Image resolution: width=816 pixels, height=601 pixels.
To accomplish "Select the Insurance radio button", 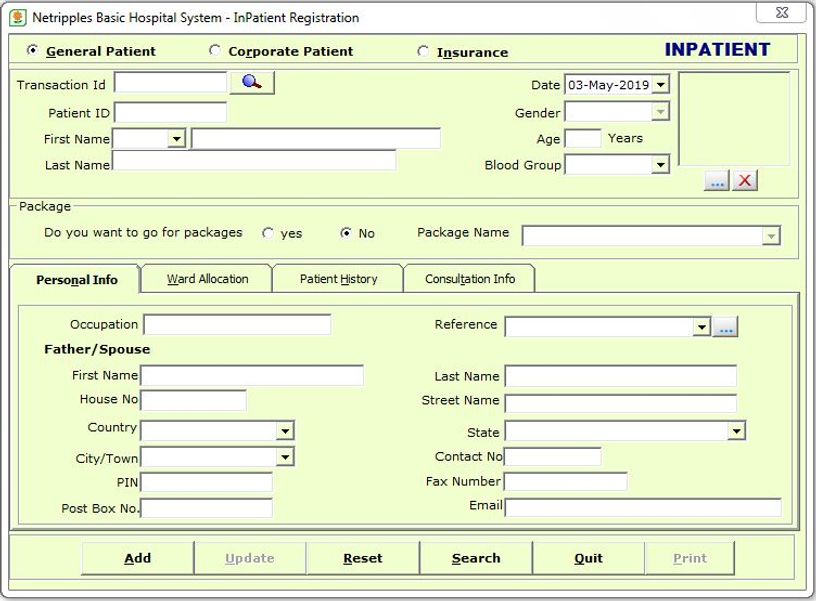I will 423,52.
